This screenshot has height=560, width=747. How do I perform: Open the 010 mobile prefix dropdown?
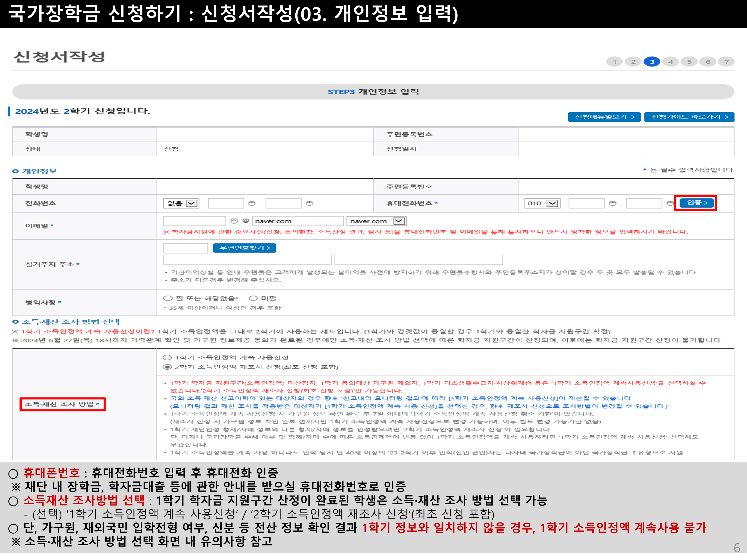click(542, 203)
